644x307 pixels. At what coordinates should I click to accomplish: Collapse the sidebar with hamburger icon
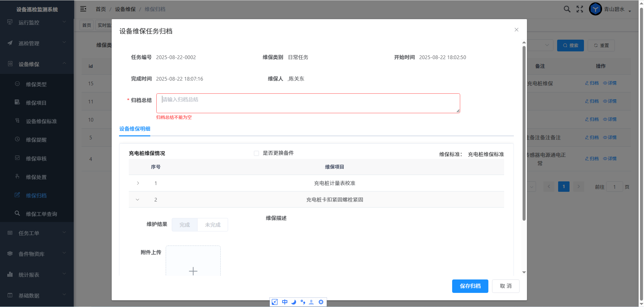tap(83, 9)
